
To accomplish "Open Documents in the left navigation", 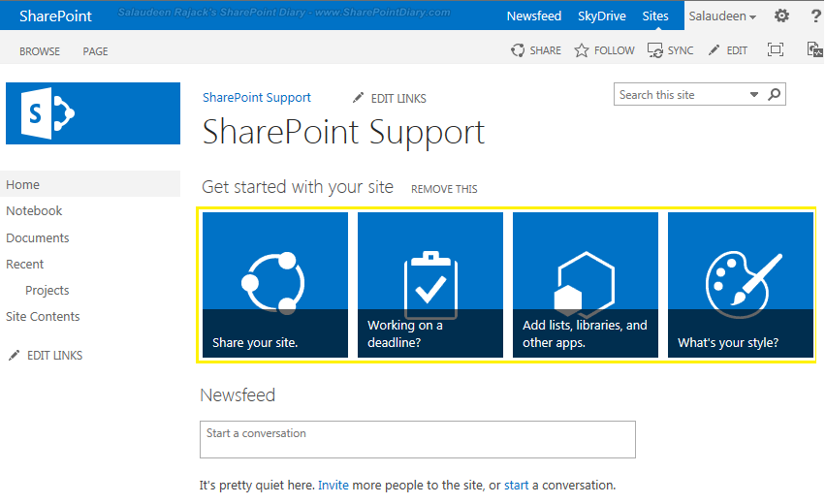I will 38,237.
